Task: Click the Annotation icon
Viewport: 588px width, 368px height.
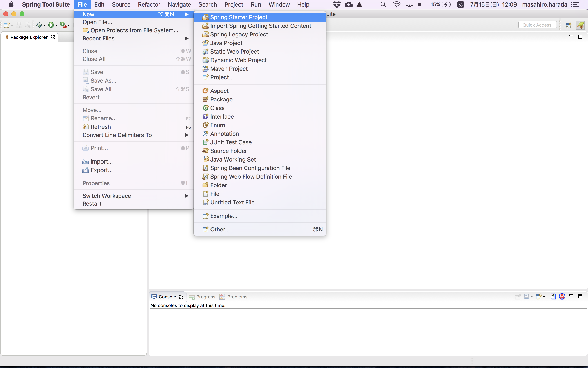Action: point(205,134)
